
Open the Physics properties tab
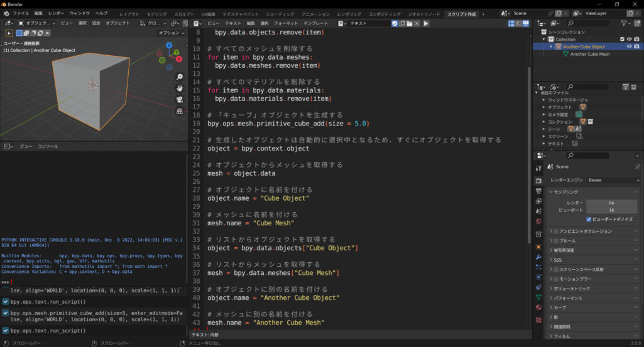point(538,277)
